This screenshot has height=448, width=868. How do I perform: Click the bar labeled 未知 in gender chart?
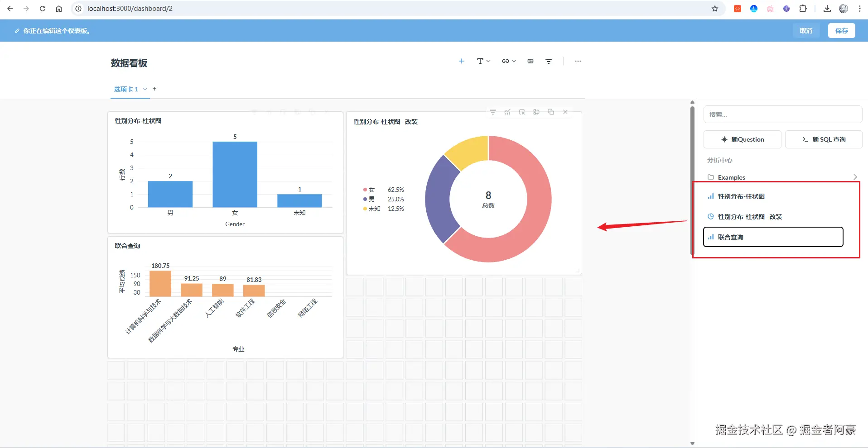pyautogui.click(x=299, y=201)
